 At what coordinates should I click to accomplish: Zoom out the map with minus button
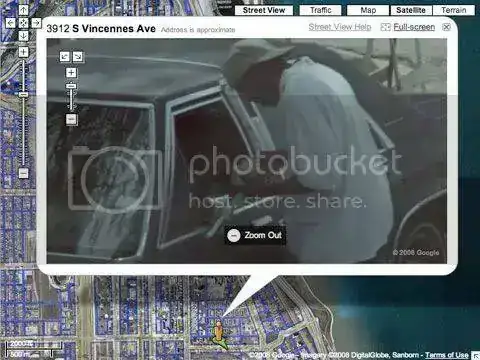(23, 173)
